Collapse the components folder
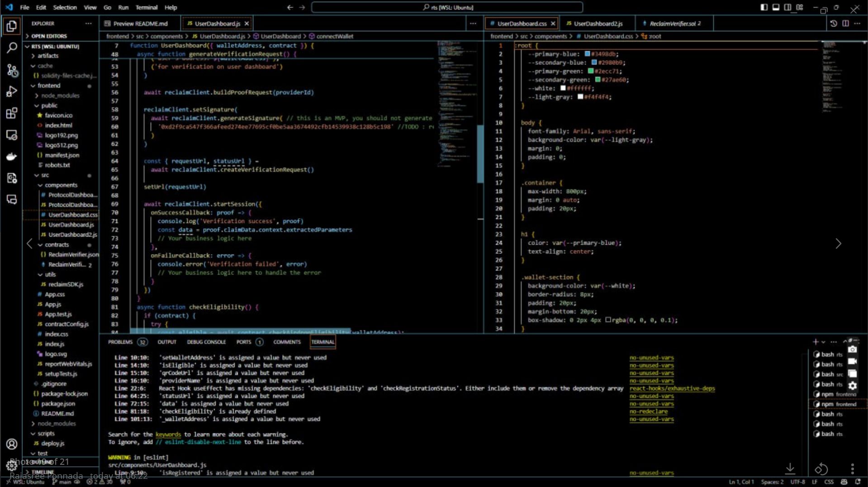The width and height of the screenshot is (868, 487). (61, 185)
